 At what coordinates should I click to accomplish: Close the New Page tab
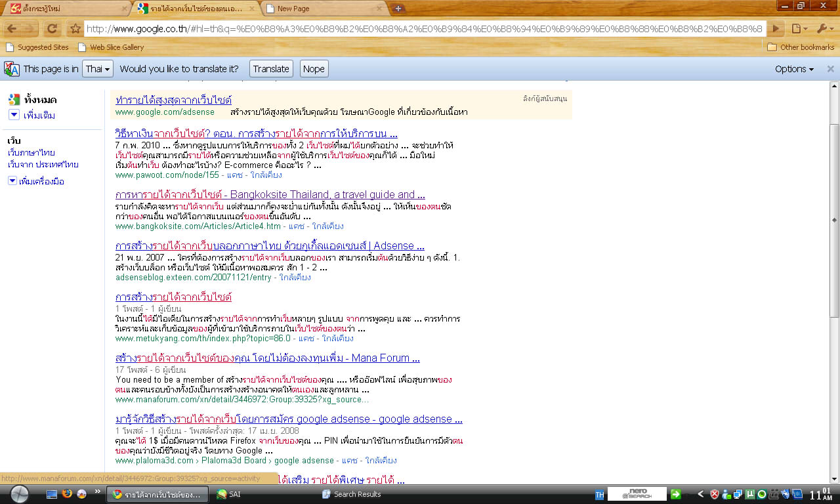pyautogui.click(x=379, y=9)
